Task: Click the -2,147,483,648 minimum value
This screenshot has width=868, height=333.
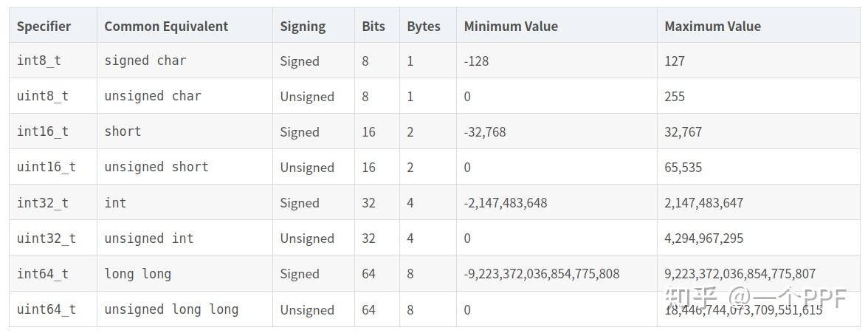Action: point(506,203)
